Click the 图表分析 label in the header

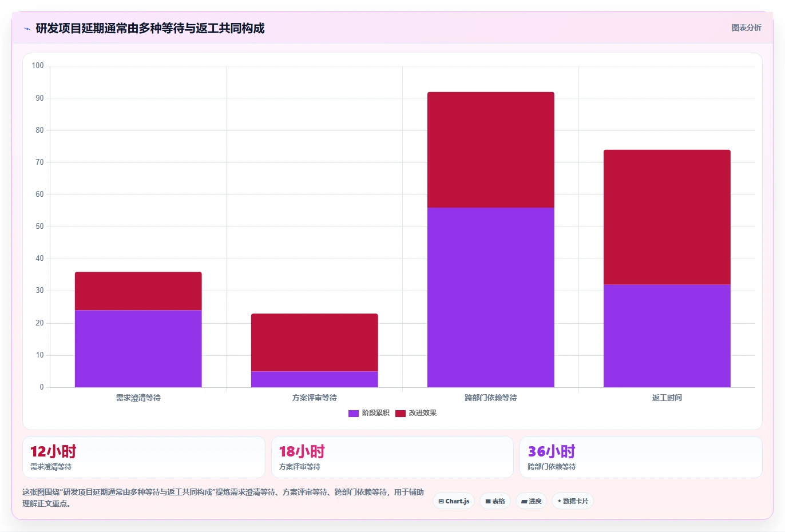point(746,27)
